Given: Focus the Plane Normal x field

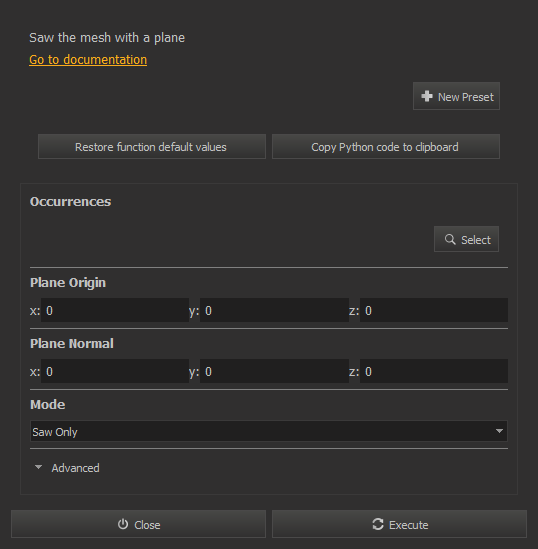Looking at the screenshot, I should coord(115,371).
